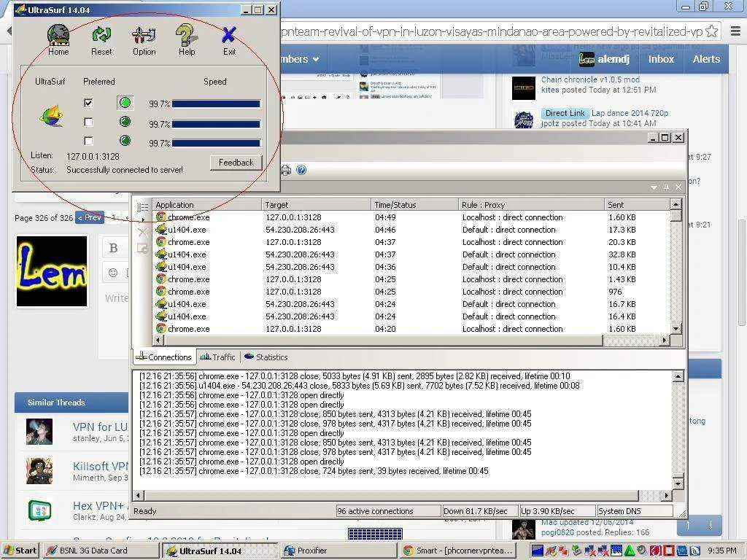Switch to Smart Chrome window in taskbar

coord(457,551)
